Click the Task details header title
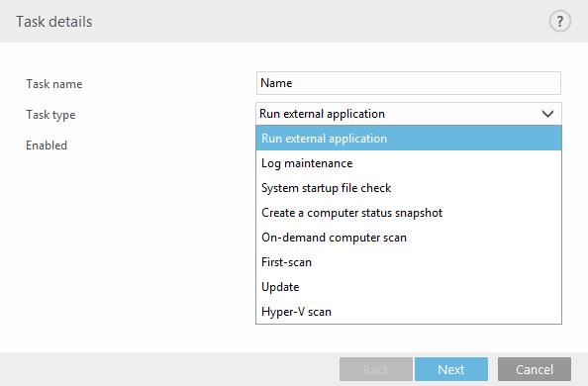This screenshot has height=386, width=588. click(x=54, y=22)
